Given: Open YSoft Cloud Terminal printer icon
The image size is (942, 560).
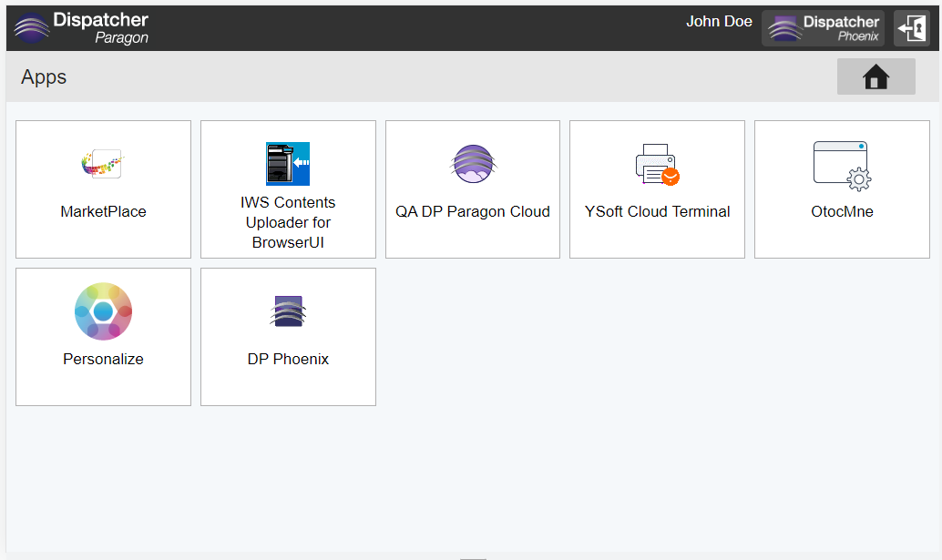Looking at the screenshot, I should [x=657, y=165].
